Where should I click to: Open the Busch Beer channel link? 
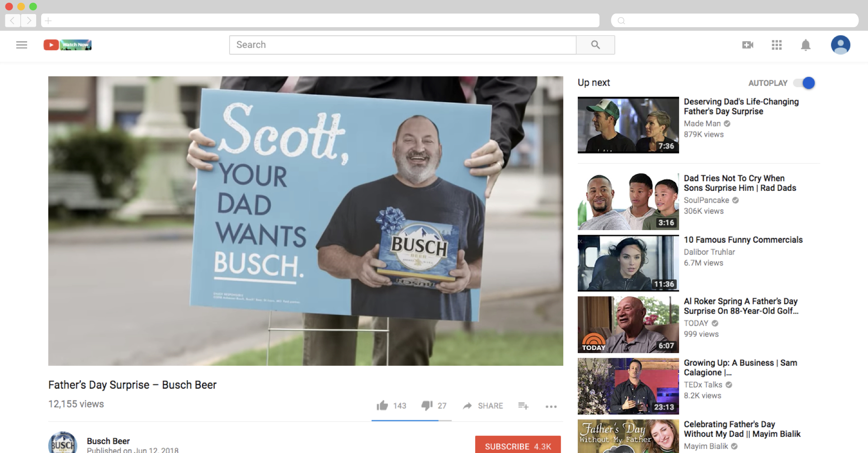[108, 441]
